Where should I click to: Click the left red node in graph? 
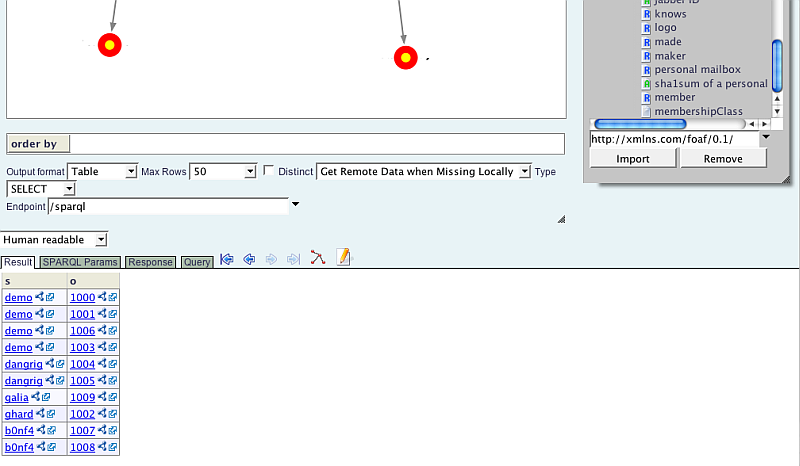[110, 45]
